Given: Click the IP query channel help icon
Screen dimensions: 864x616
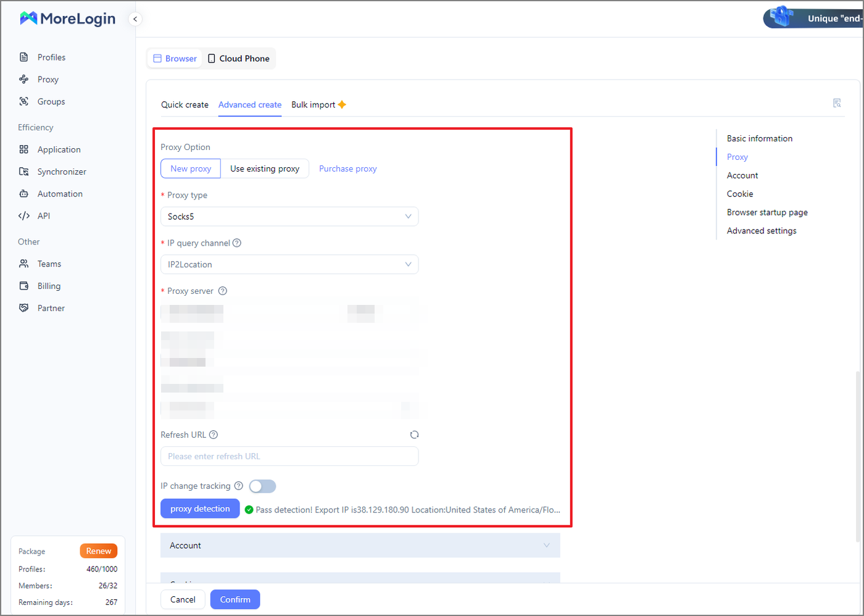Looking at the screenshot, I should pyautogui.click(x=237, y=243).
